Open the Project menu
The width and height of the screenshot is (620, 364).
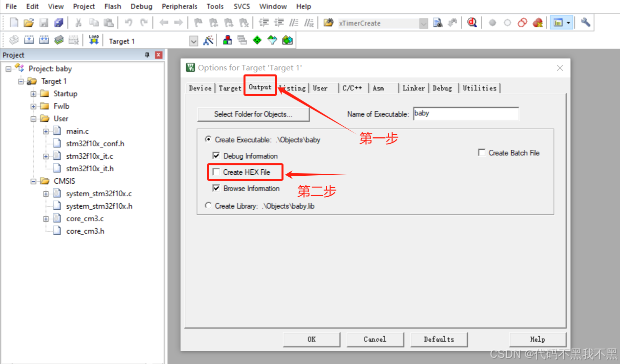click(x=84, y=6)
